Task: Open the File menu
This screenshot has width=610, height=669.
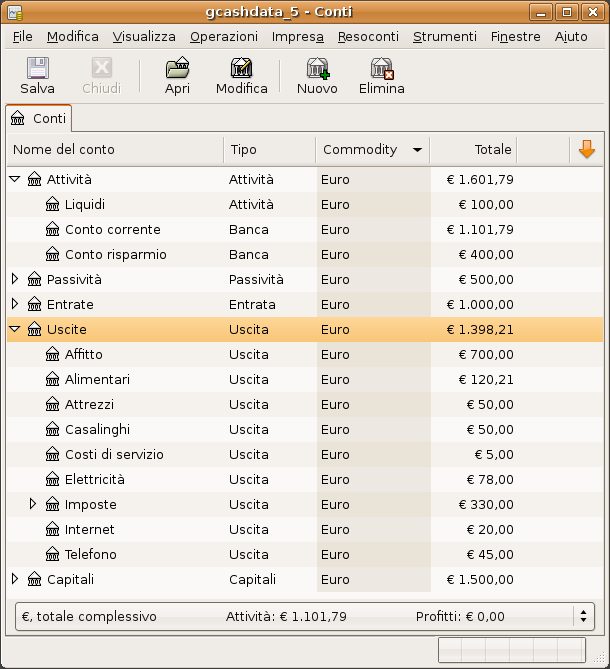Action: (23, 37)
